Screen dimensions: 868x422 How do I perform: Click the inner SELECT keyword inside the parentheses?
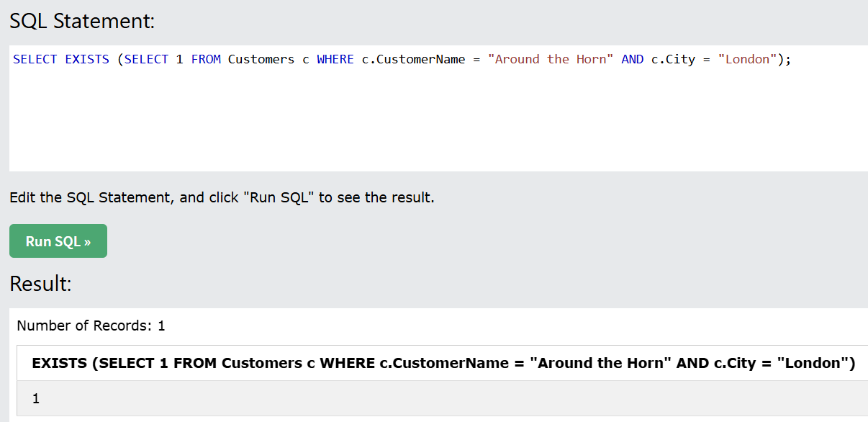[146, 59]
